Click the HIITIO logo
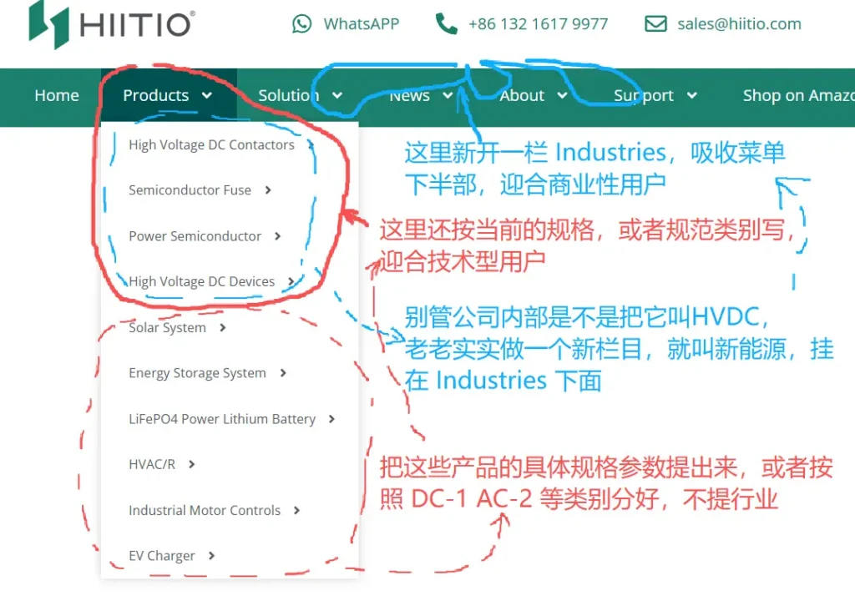The image size is (855, 616). [x=112, y=24]
